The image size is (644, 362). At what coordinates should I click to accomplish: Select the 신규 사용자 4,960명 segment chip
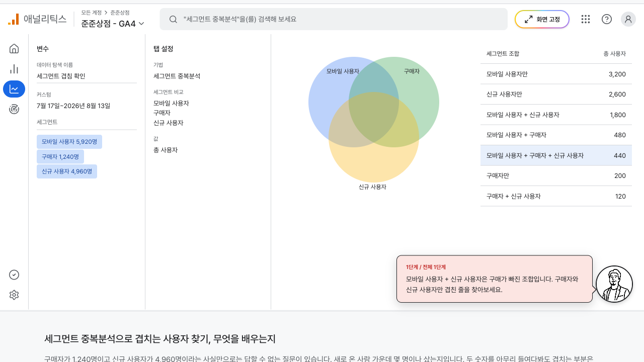(67, 171)
